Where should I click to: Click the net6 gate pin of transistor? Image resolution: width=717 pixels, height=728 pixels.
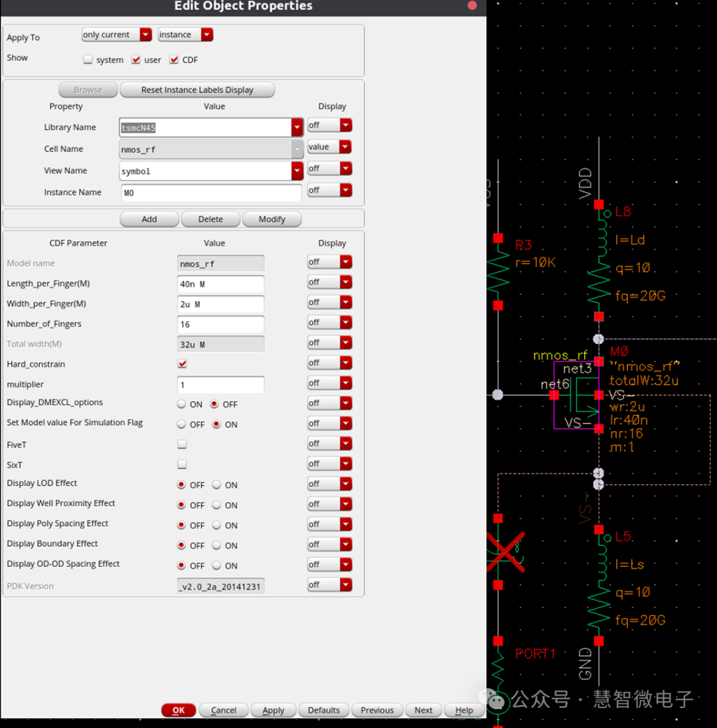(x=554, y=395)
